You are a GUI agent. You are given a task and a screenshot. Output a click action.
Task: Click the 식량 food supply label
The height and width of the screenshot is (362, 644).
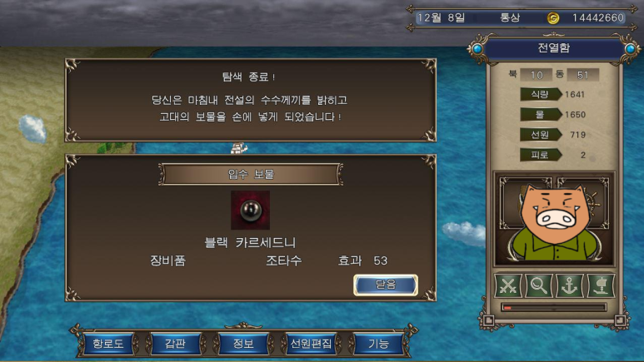(540, 94)
